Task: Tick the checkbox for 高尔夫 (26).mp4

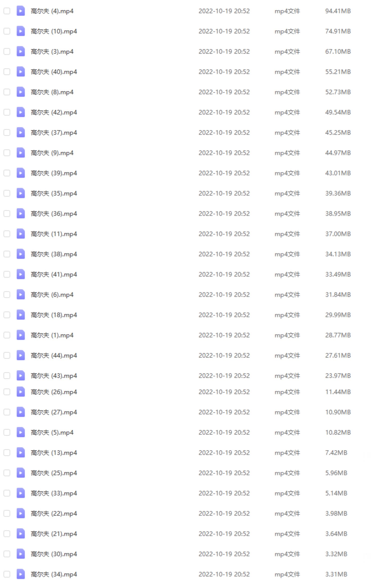Action: click(7, 392)
